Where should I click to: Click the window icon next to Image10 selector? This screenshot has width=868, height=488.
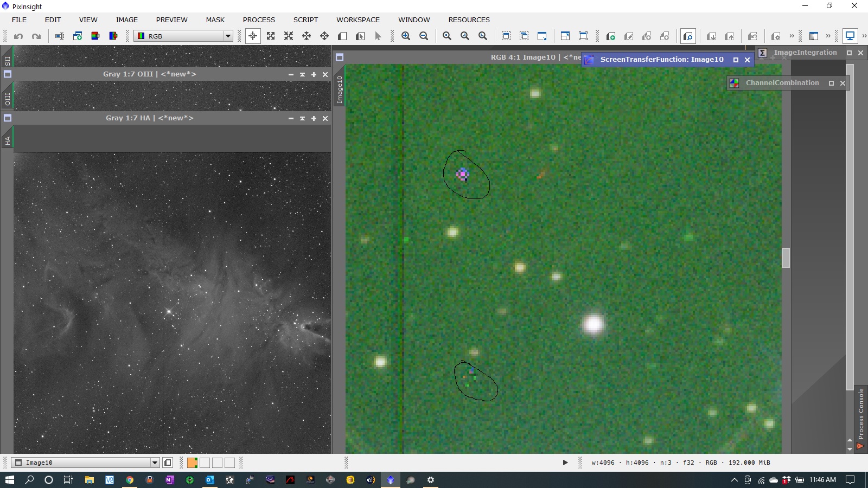[x=168, y=463]
